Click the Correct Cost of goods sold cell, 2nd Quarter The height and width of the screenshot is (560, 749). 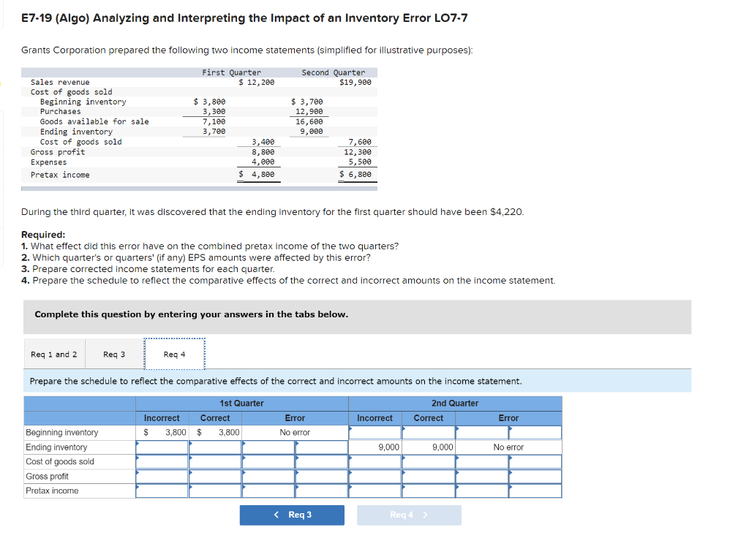(429, 461)
